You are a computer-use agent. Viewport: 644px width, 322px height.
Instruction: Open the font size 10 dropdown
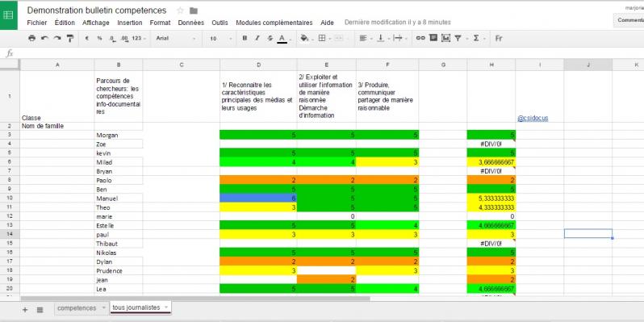(x=220, y=38)
